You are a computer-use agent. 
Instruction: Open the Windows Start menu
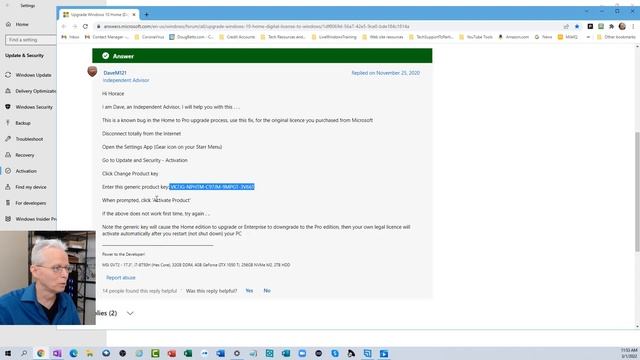pos(8,353)
